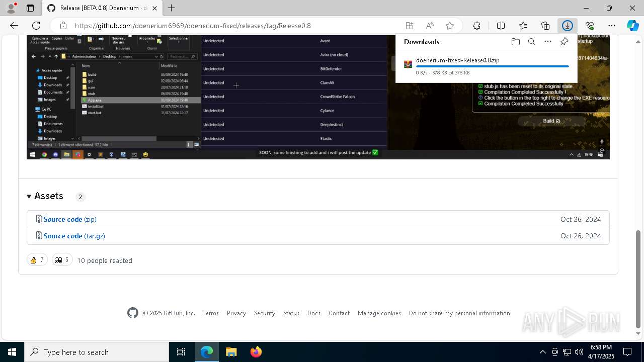Open a new browser tab
The height and width of the screenshot is (362, 644).
point(172,8)
